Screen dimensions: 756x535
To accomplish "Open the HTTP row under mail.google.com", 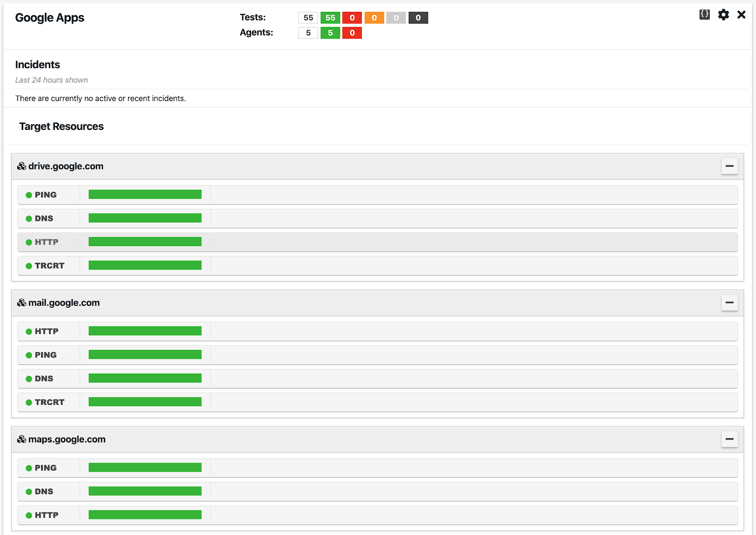I will click(x=378, y=331).
